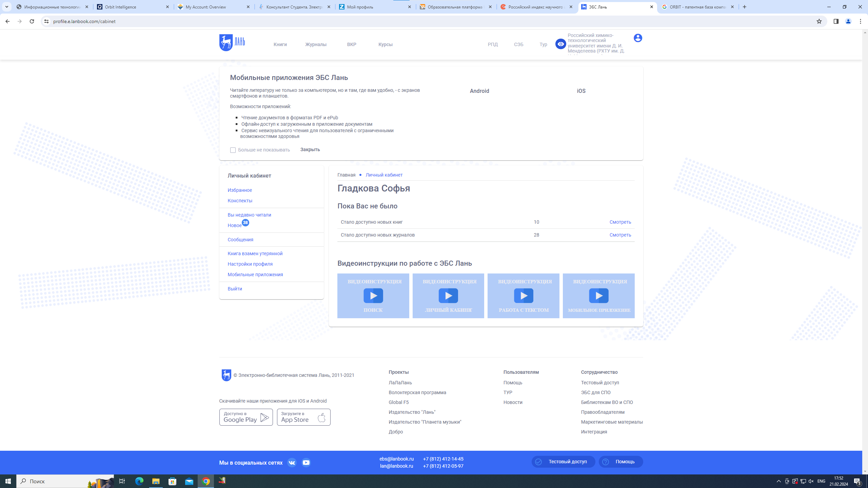This screenshot has width=868, height=488.
Task: Close the ЭБС Лань tab
Action: [651, 7]
